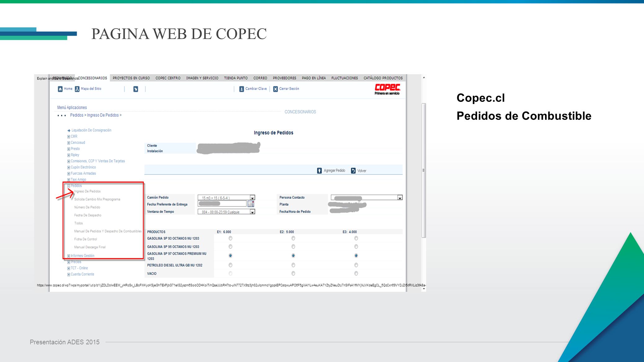Screen dimensions: 644x362
Task: Expand the Taxi Amigo node
Action: coord(69,180)
